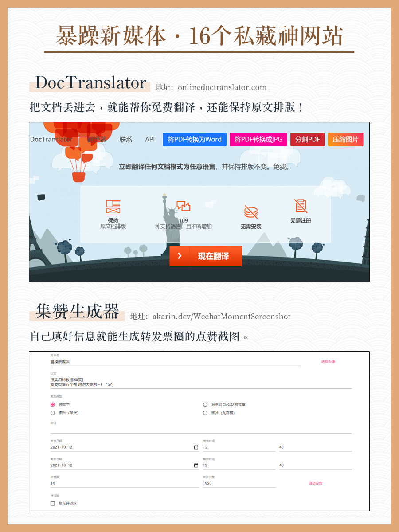Click the 现在翻译 orange button
Viewport: 399px width, 532px height.
(x=206, y=256)
